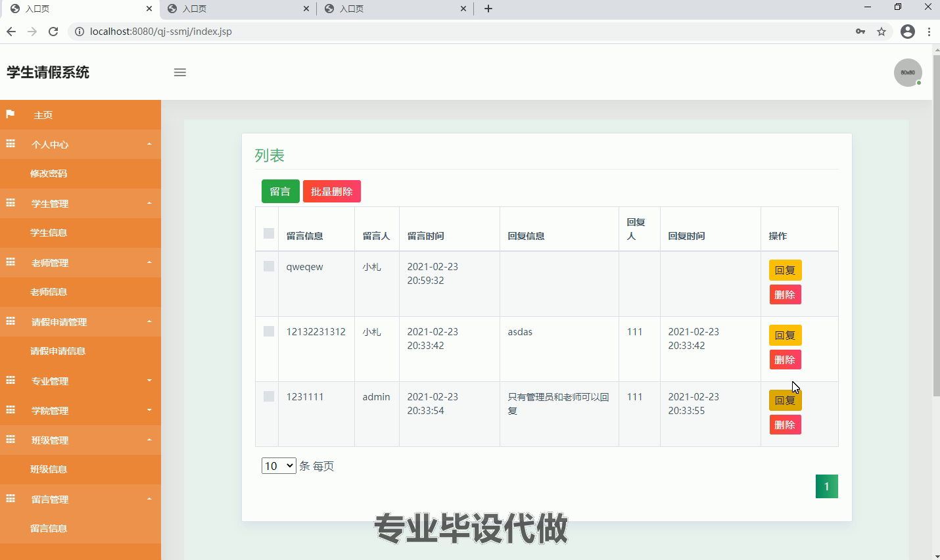Image resolution: width=940 pixels, height=560 pixels.
Task: Click the grid icon beside 学院管理
Action: tap(11, 410)
